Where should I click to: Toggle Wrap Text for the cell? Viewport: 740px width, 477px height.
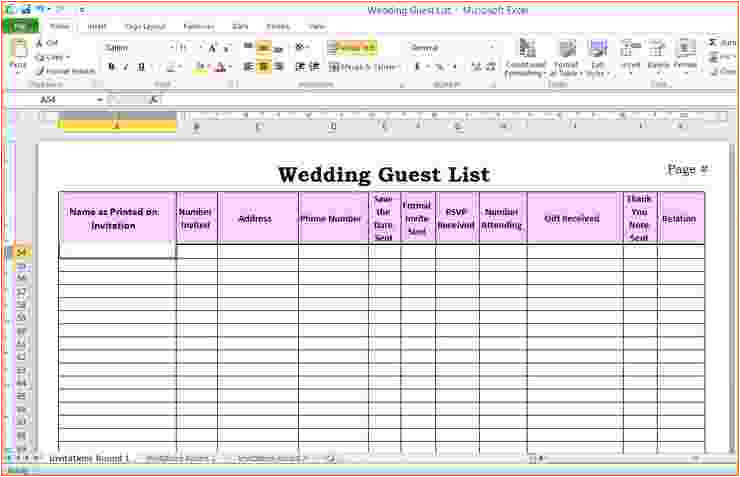click(352, 47)
